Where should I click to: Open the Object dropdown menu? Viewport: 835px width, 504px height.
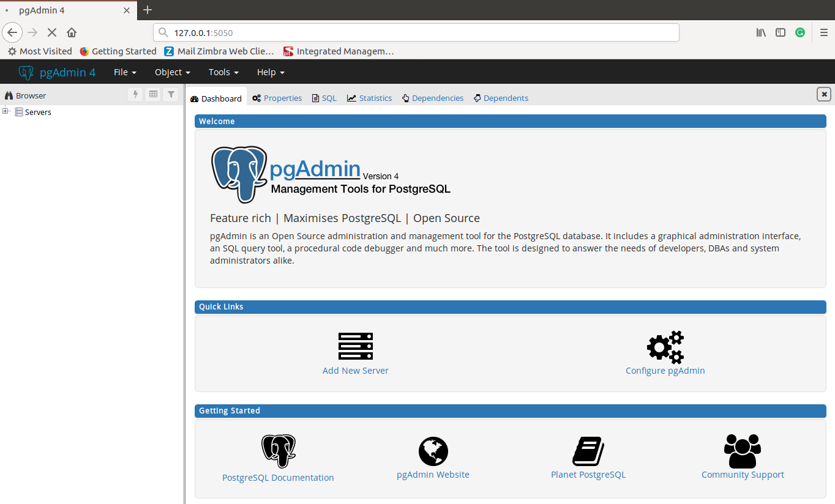pyautogui.click(x=173, y=72)
